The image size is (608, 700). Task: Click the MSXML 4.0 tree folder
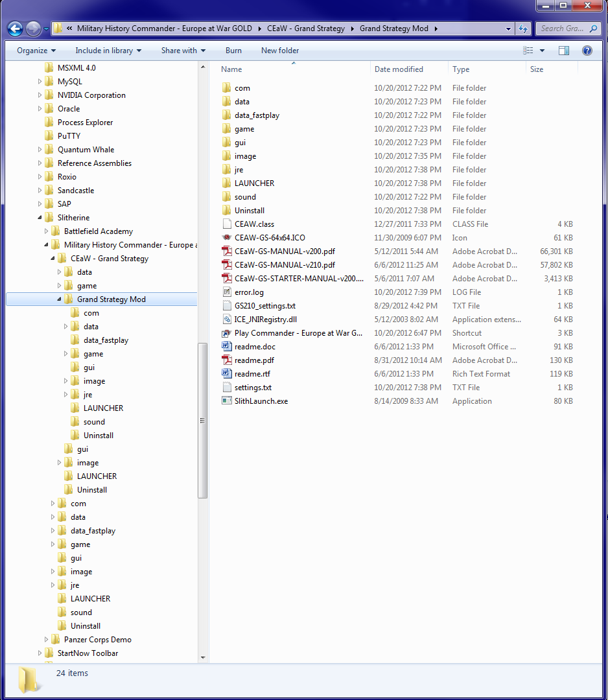[x=76, y=68]
